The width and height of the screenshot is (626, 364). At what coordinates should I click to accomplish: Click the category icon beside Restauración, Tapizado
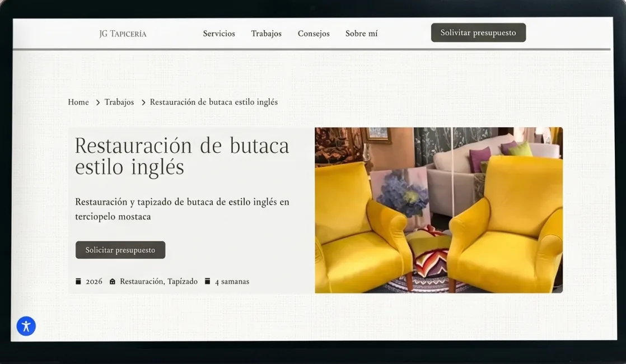pos(113,281)
